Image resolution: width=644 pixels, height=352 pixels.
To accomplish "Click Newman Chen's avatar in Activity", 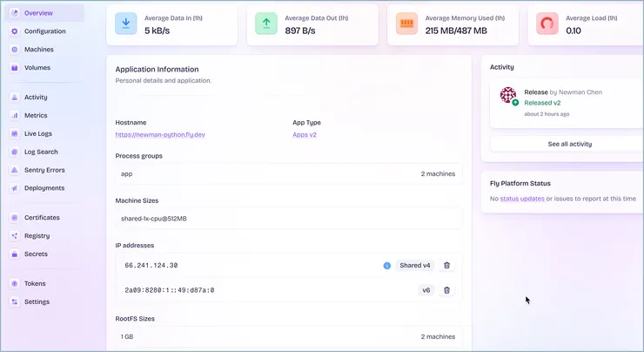I will coord(508,95).
